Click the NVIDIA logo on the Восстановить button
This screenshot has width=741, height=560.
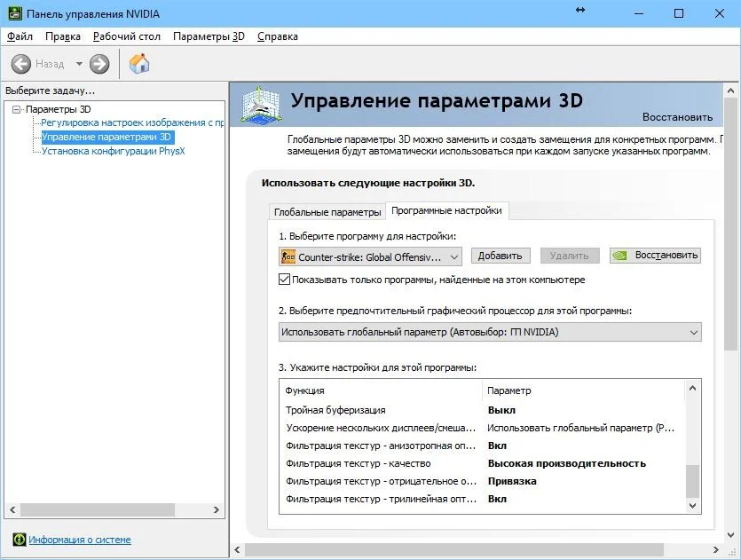619,255
